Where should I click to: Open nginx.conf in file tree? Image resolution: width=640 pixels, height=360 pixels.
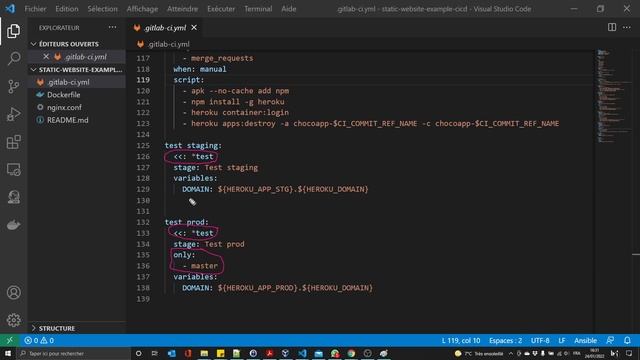64,107
